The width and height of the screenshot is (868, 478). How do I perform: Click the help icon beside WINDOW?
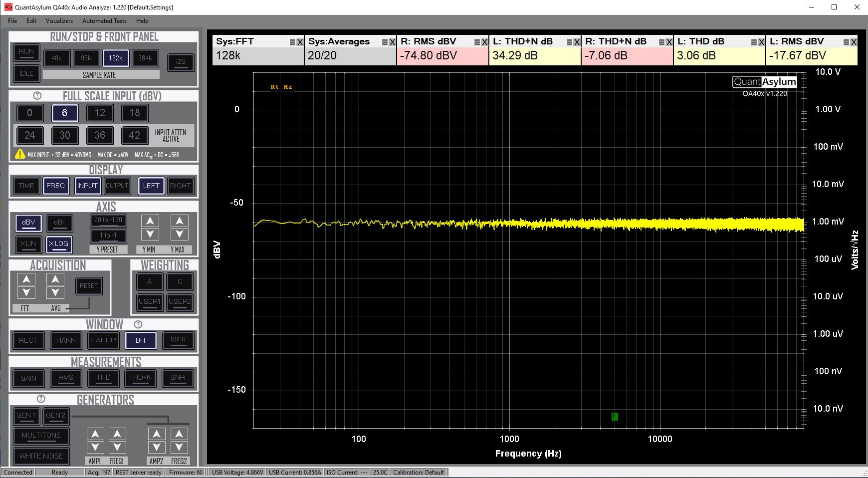pos(138,324)
